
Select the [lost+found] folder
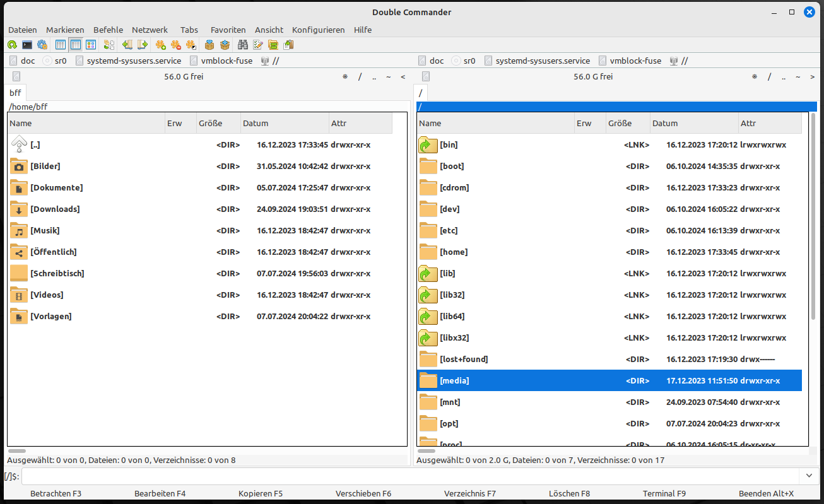pos(609,359)
